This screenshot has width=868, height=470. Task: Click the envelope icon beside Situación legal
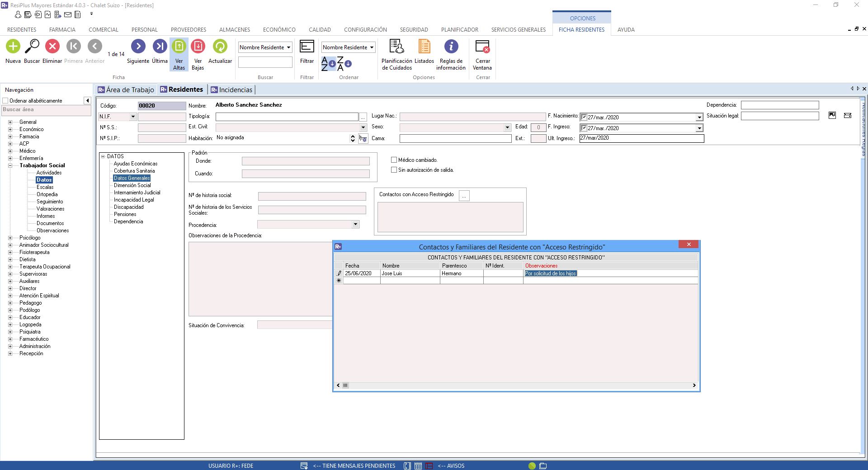[848, 116]
